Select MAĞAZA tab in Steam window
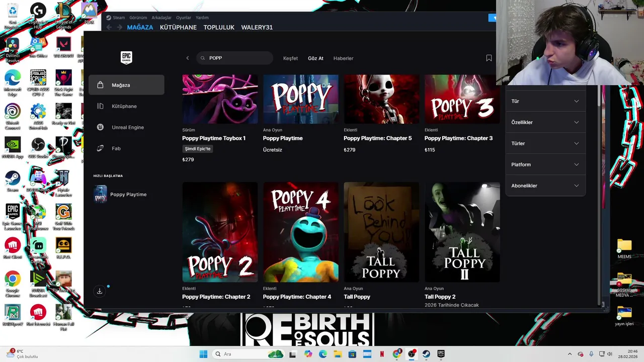Viewport: 644px width, 362px height. pos(140,27)
